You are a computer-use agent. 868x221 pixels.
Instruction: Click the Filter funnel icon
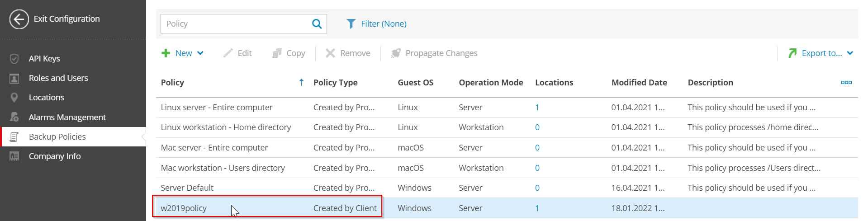point(351,24)
